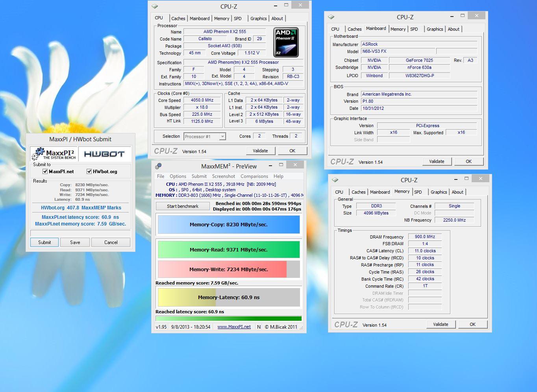Click Cancel in MaxxPI HWbot dialog
The height and width of the screenshot is (392, 537).
(x=111, y=242)
